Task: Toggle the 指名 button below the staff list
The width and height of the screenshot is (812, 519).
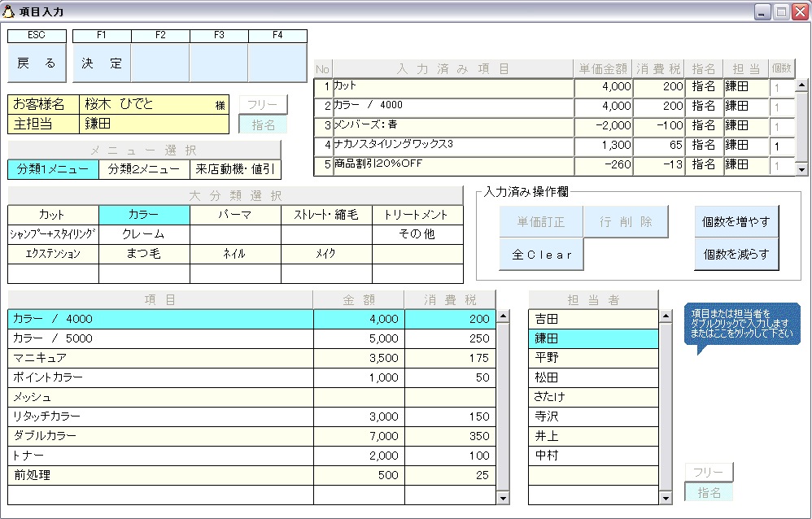Action: (x=709, y=492)
